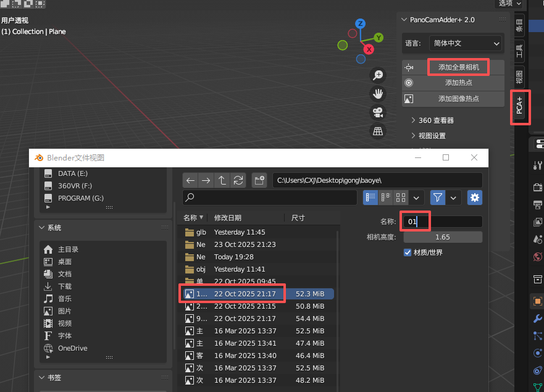Click the pan view hand icon
544x392 pixels.
click(378, 94)
